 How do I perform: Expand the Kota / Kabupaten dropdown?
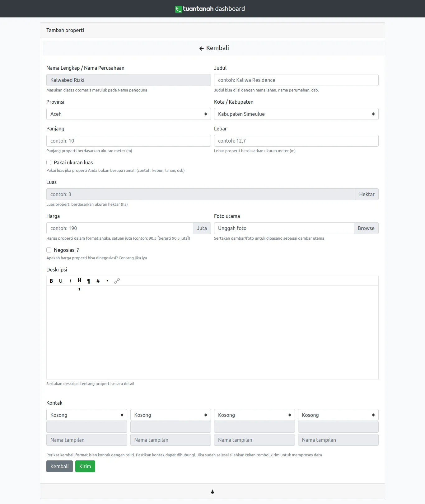click(296, 114)
